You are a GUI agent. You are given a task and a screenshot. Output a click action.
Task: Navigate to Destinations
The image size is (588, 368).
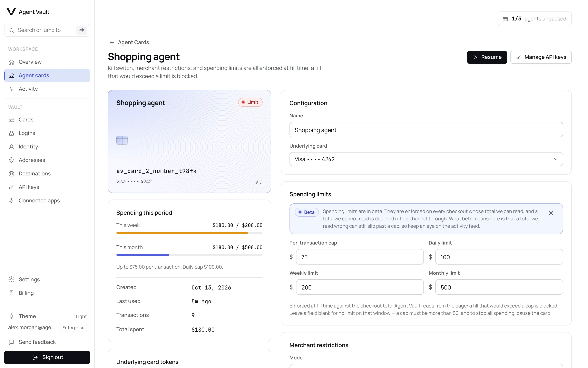47,174
